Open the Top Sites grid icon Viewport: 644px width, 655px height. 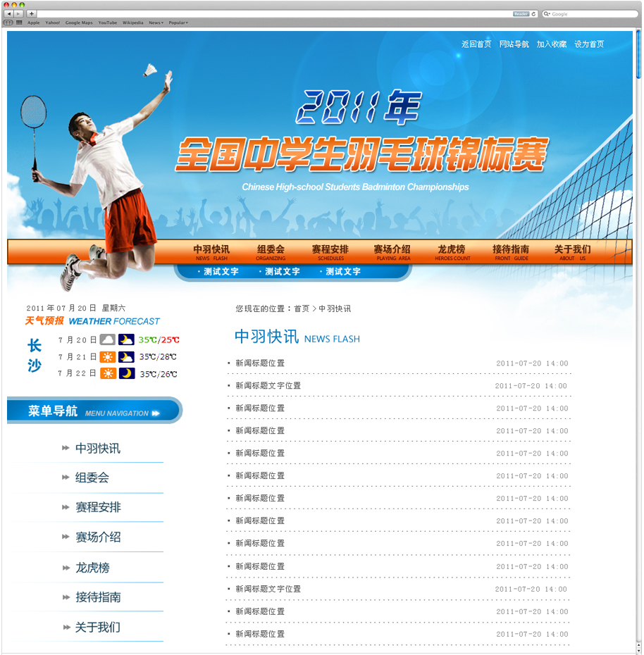coord(18,23)
